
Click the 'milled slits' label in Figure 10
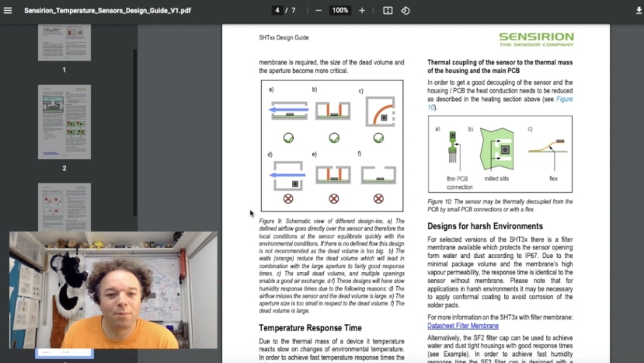coord(496,179)
